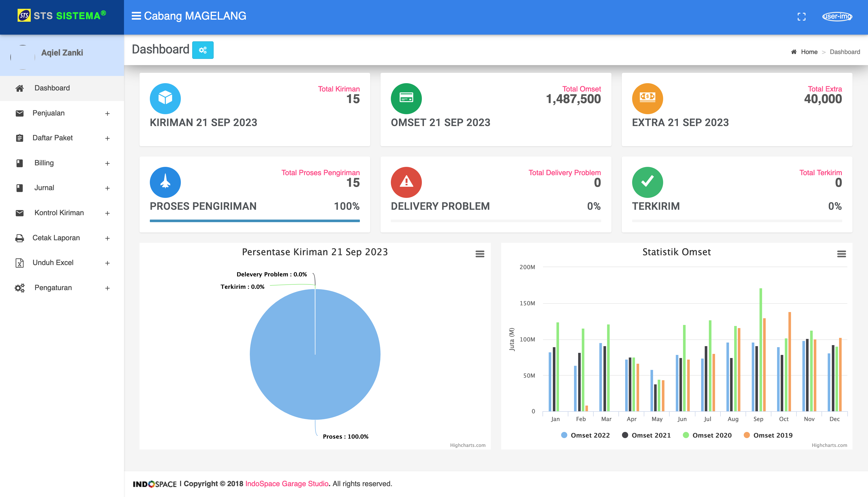Viewport: 868px width, 497px height.
Task: Expand Pengaturan with its plus sign
Action: [107, 288]
